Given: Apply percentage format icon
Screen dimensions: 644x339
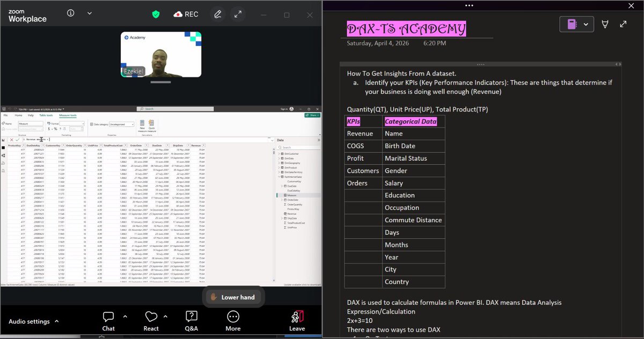Looking at the screenshot, I should [55, 129].
